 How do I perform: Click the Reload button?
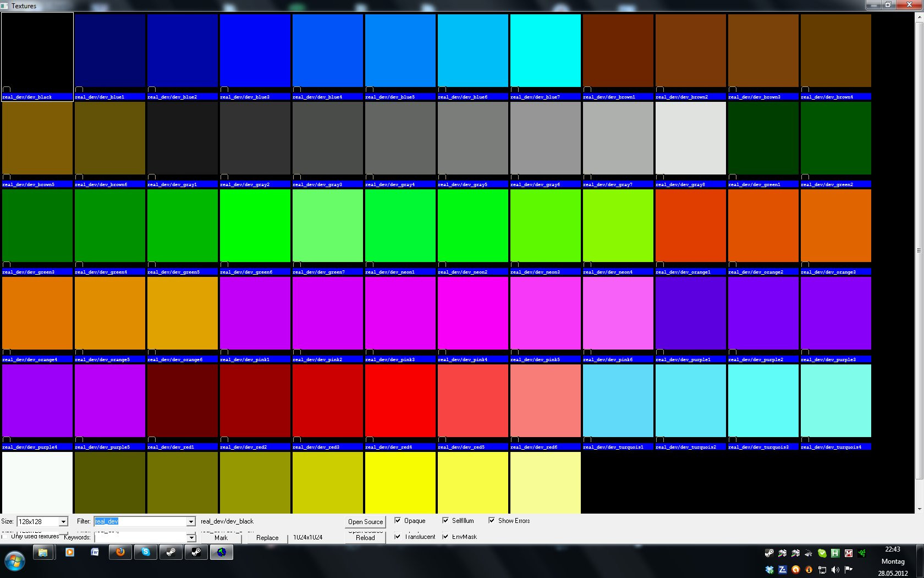(x=365, y=538)
